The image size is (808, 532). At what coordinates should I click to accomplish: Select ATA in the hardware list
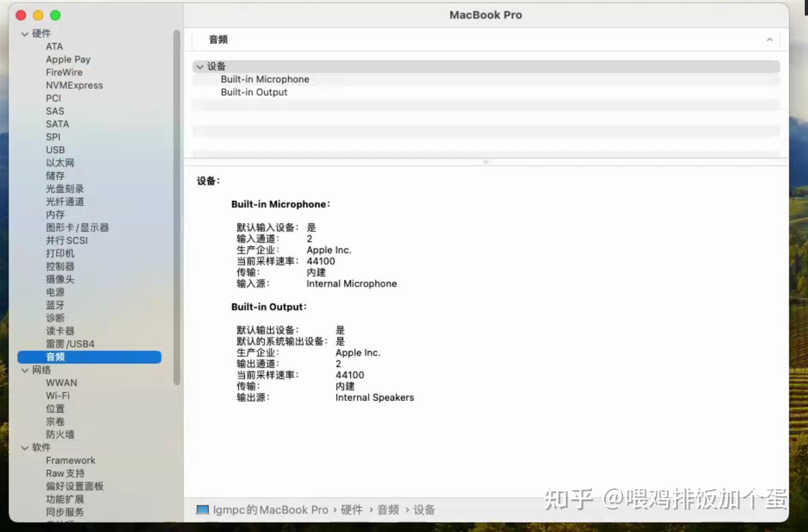[54, 47]
